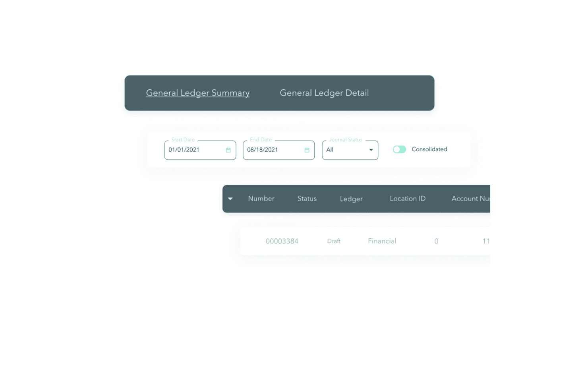Expand the Journal Status dropdown
Screen dimensions: 588x392
[350, 150]
